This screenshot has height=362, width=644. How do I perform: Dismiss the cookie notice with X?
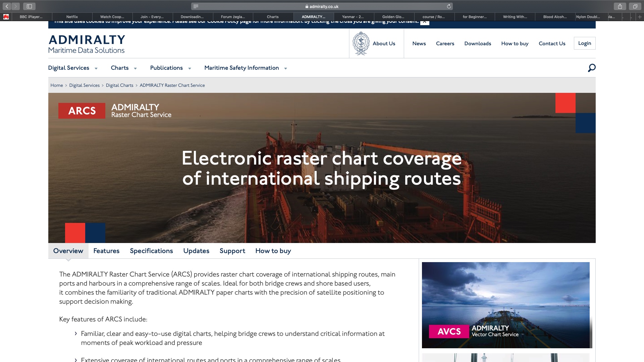425,21
